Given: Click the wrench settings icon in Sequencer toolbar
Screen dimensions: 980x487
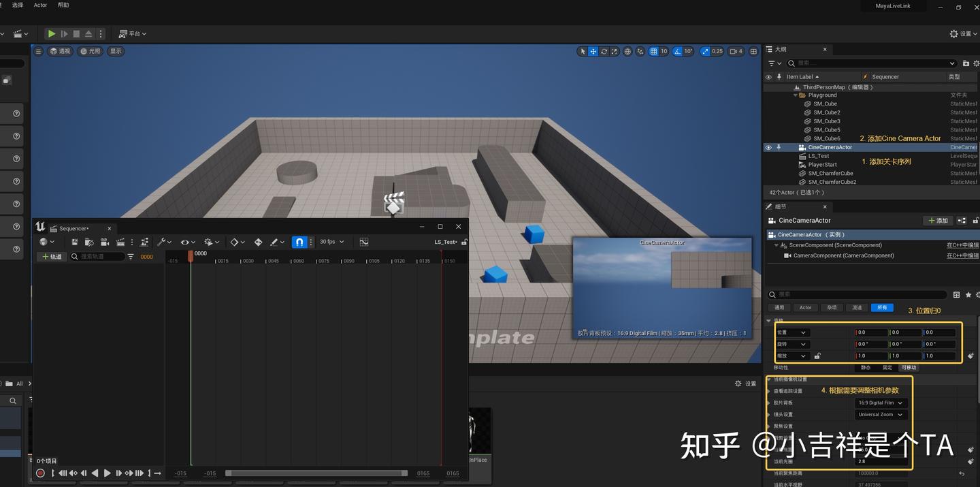Looking at the screenshot, I should pos(163,242).
